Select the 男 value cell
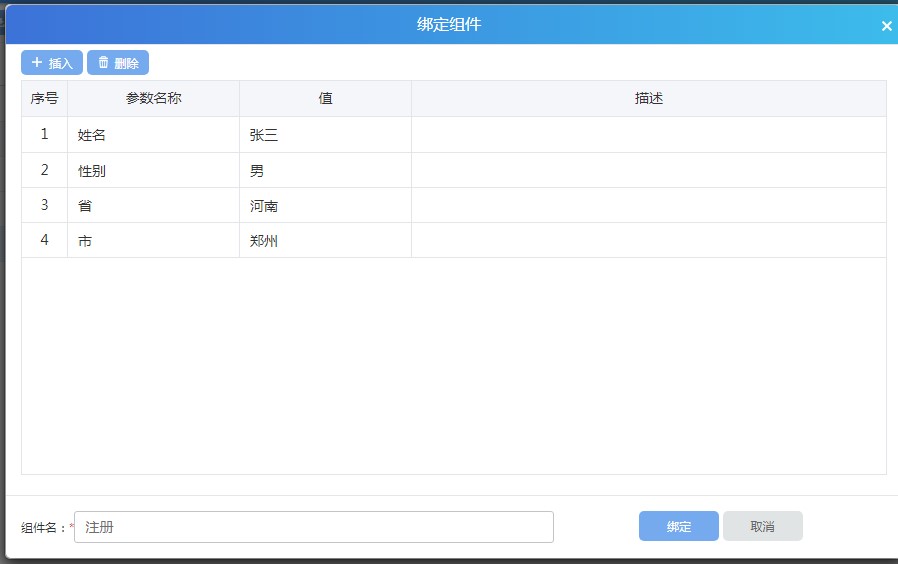898x564 pixels. [x=325, y=171]
